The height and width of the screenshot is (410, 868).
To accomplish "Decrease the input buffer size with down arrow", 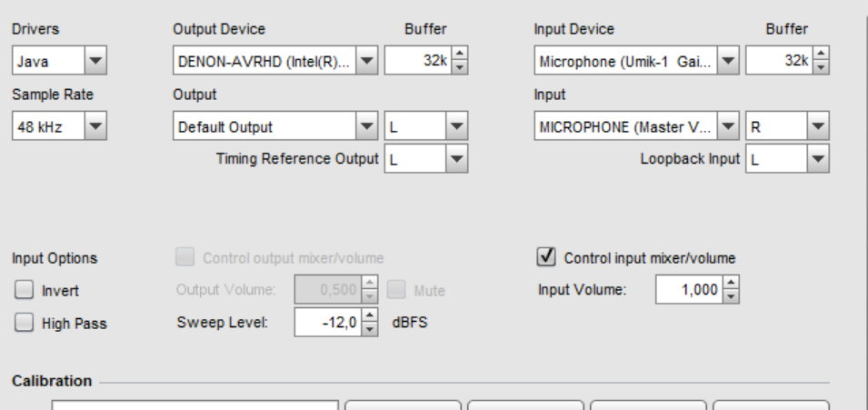I will (x=822, y=69).
